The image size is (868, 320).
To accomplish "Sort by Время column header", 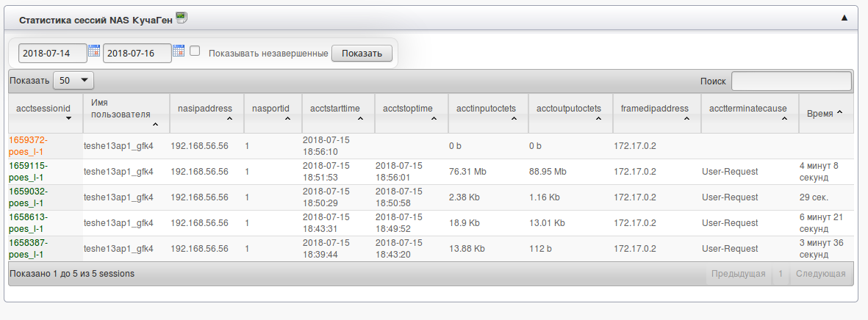I will [x=825, y=114].
